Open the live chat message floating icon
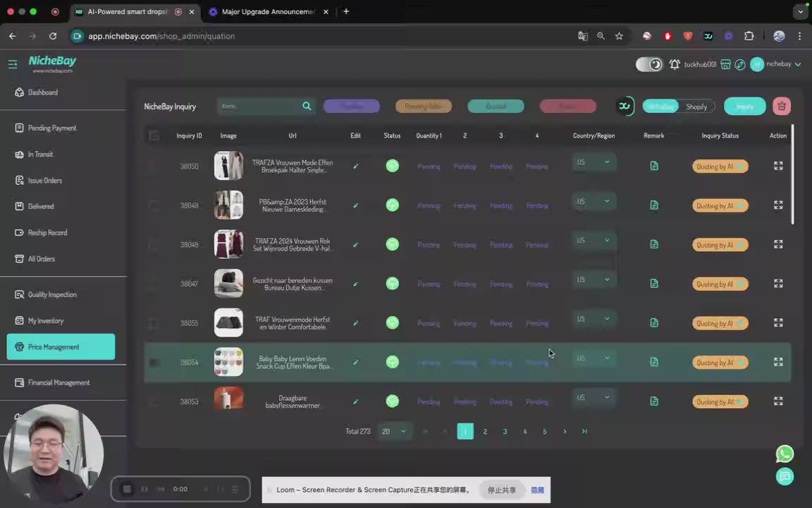The image size is (812, 508). (785, 476)
